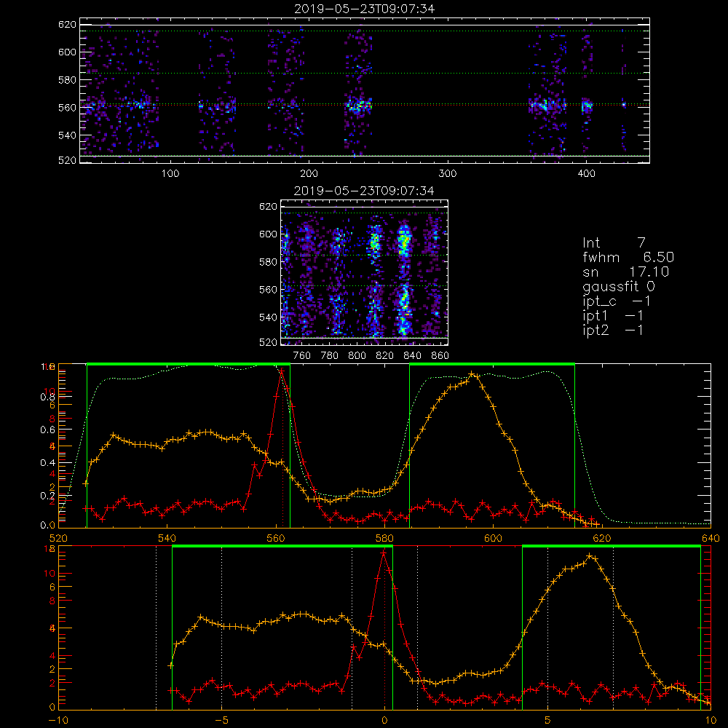
Task: Click the '5' x-axis label of lower plot
Action: (547, 720)
